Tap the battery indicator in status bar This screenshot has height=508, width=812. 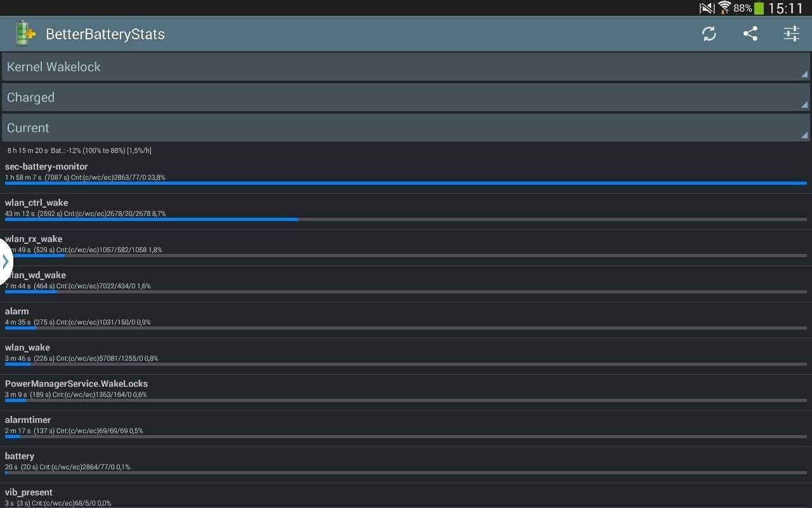(759, 8)
